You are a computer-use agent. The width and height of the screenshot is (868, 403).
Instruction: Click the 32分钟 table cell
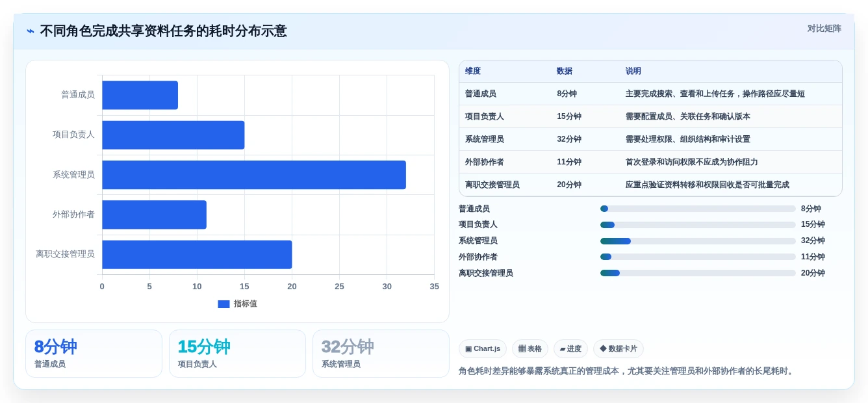[x=569, y=139]
